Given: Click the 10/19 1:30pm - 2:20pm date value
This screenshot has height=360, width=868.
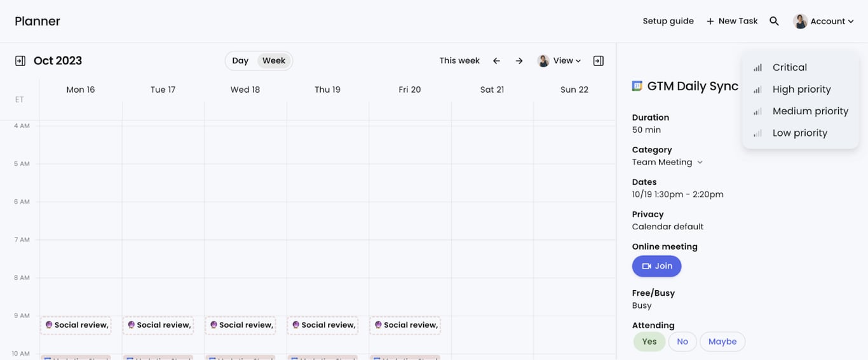Looking at the screenshot, I should 677,194.
